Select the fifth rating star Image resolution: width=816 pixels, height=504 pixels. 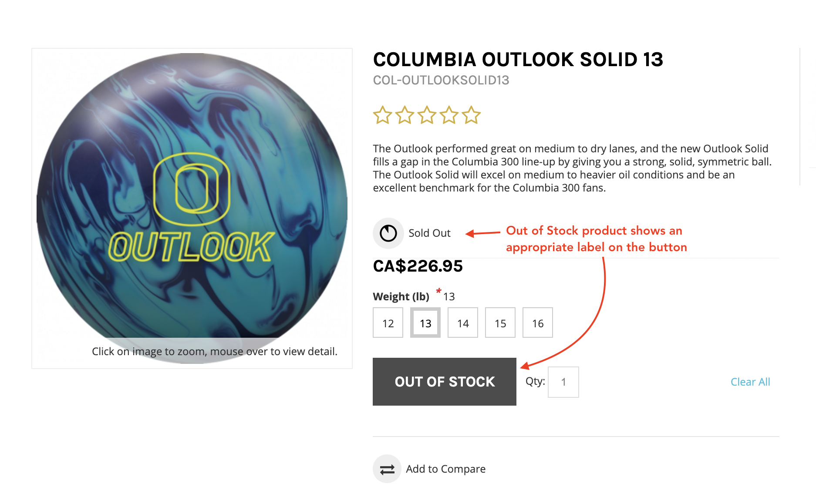tap(472, 115)
